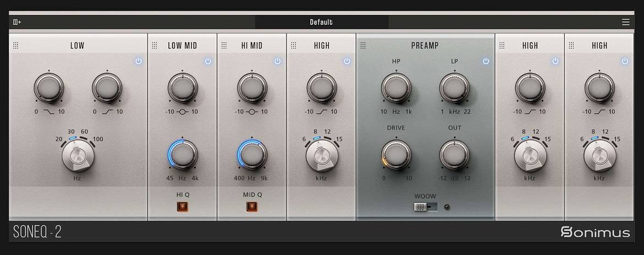Enable the HI Q button
The height and width of the screenshot is (255, 644).
tap(182, 207)
